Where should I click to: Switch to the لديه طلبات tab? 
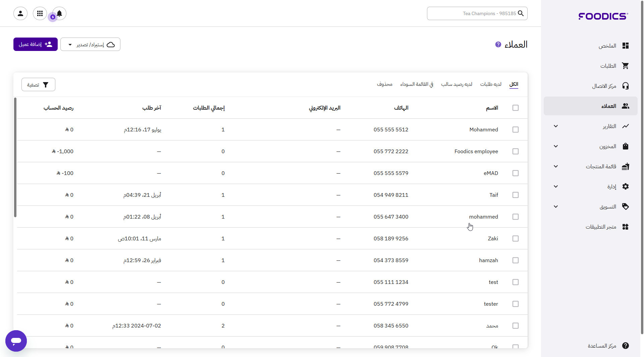point(491,84)
